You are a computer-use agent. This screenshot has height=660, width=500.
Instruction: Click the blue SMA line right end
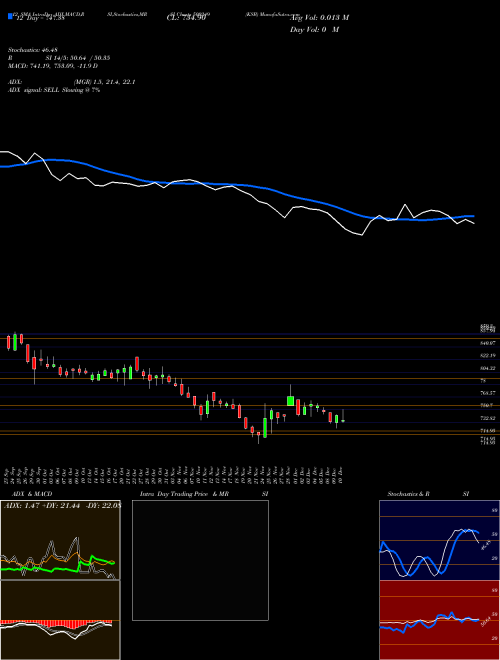click(x=472, y=216)
